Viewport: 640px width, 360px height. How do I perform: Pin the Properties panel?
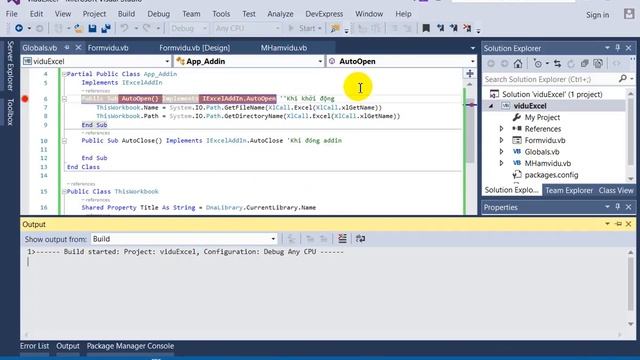[x=618, y=207]
